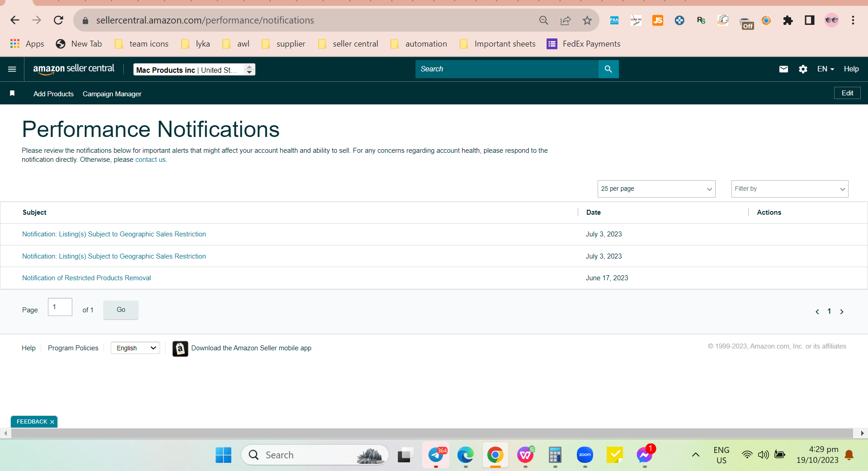Open the hamburger navigation menu
The width and height of the screenshot is (868, 471).
(12, 69)
